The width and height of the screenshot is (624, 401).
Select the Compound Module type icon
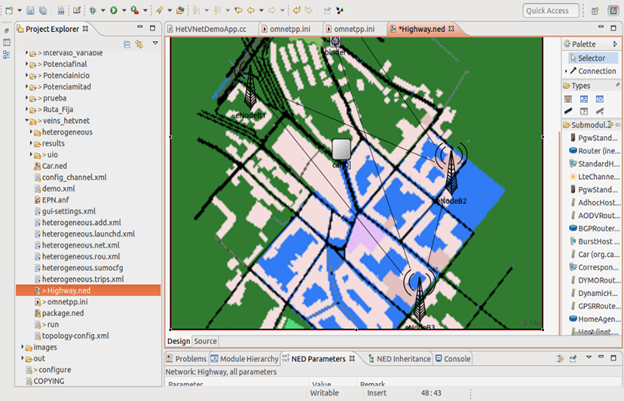[584, 99]
